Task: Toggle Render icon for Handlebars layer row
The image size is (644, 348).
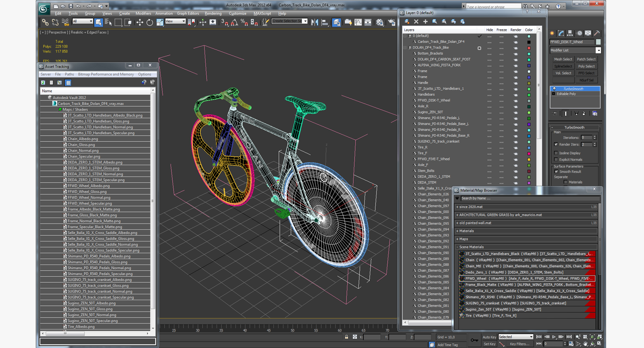Action: (x=516, y=94)
